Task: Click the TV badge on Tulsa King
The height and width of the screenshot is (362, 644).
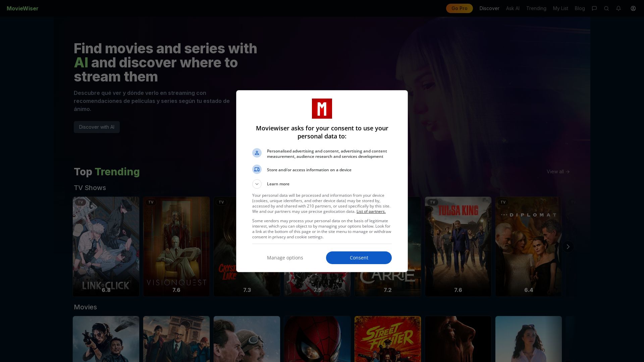Action: [433, 202]
